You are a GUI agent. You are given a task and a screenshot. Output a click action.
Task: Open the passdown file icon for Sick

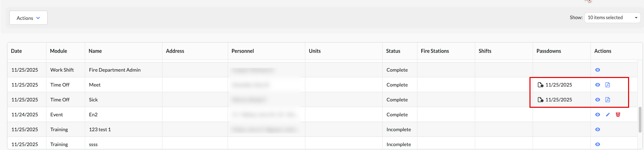[x=540, y=100]
